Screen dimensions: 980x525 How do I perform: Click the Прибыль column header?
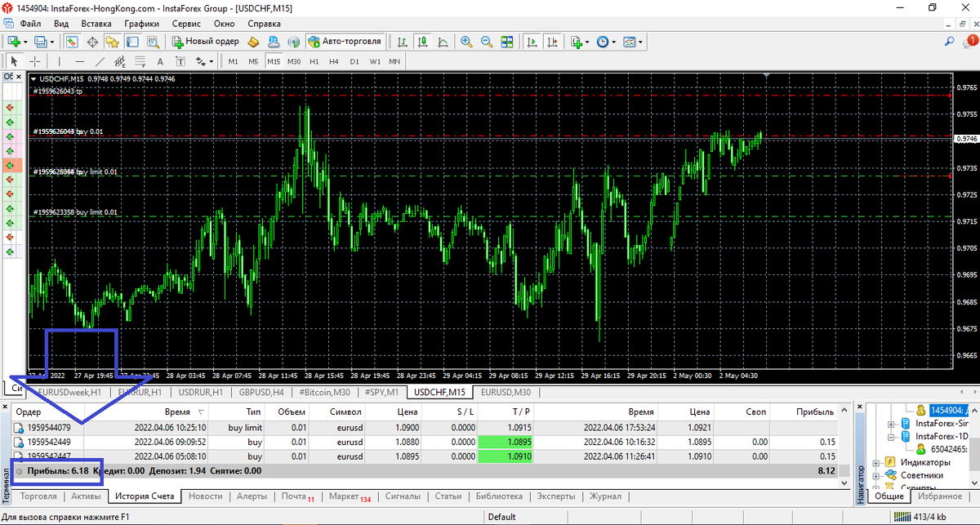[814, 412]
